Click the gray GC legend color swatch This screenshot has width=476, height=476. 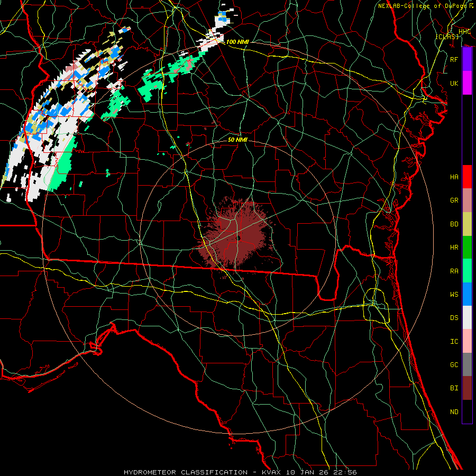467,364
